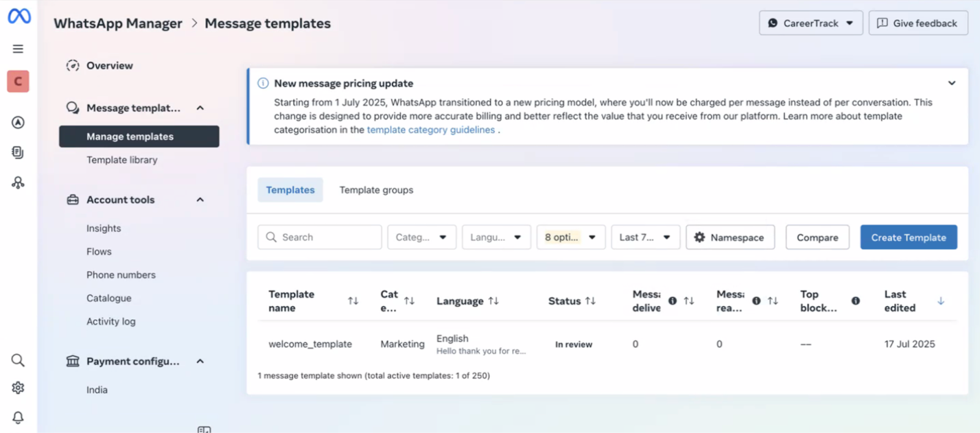Image resolution: width=980 pixels, height=433 pixels.
Task: Open the welcome_template row name
Action: [x=310, y=344]
